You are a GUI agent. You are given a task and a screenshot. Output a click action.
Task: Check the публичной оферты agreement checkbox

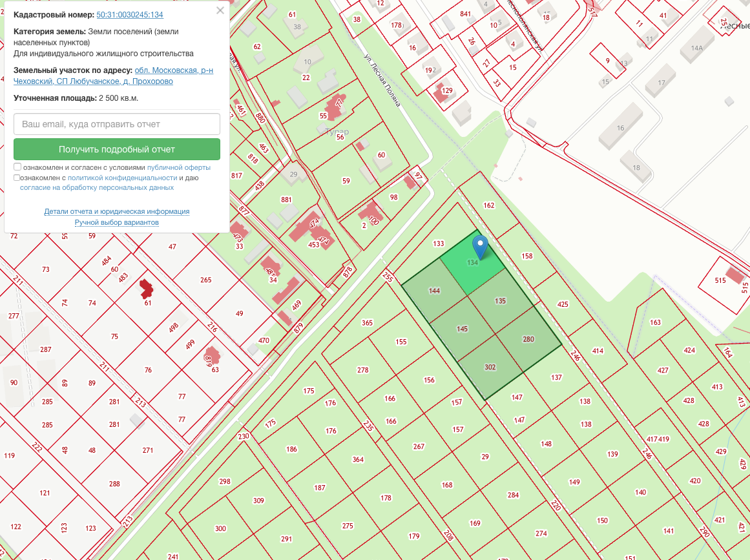[x=17, y=167]
